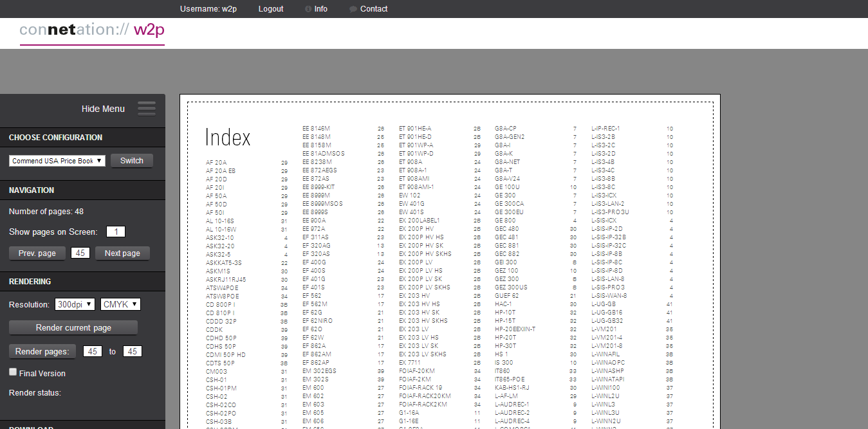Click the Hide Menu label

pos(103,109)
